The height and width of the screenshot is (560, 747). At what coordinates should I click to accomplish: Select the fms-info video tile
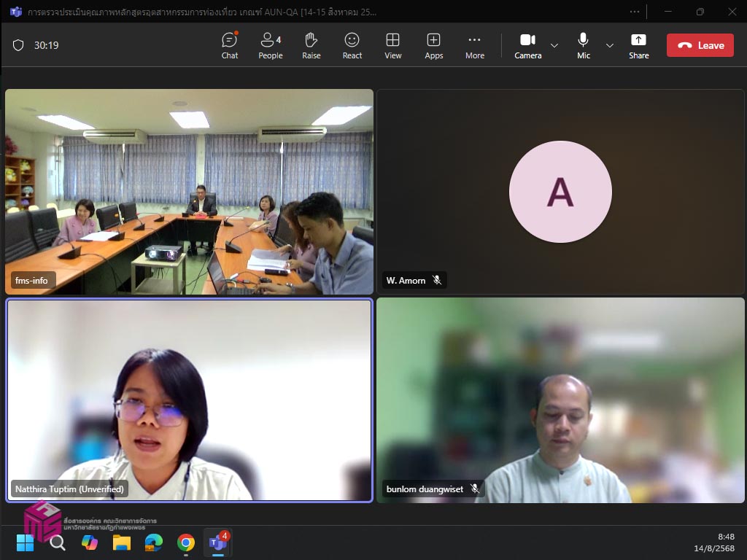189,192
